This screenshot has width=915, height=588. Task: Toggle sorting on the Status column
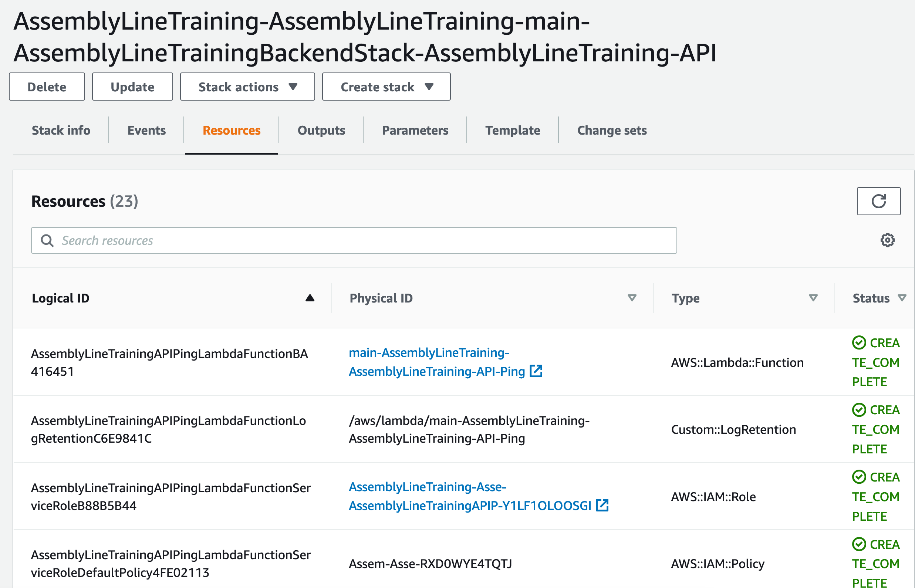pyautogui.click(x=902, y=298)
